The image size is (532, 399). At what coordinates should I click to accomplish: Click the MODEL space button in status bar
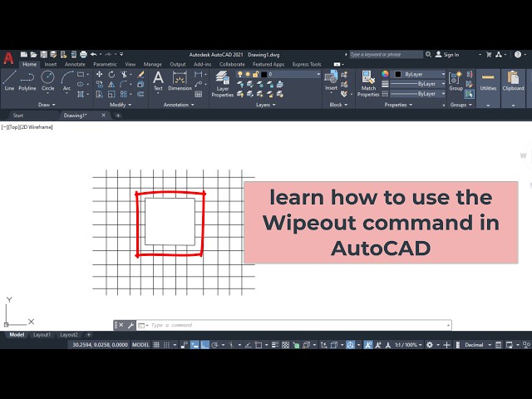140,345
